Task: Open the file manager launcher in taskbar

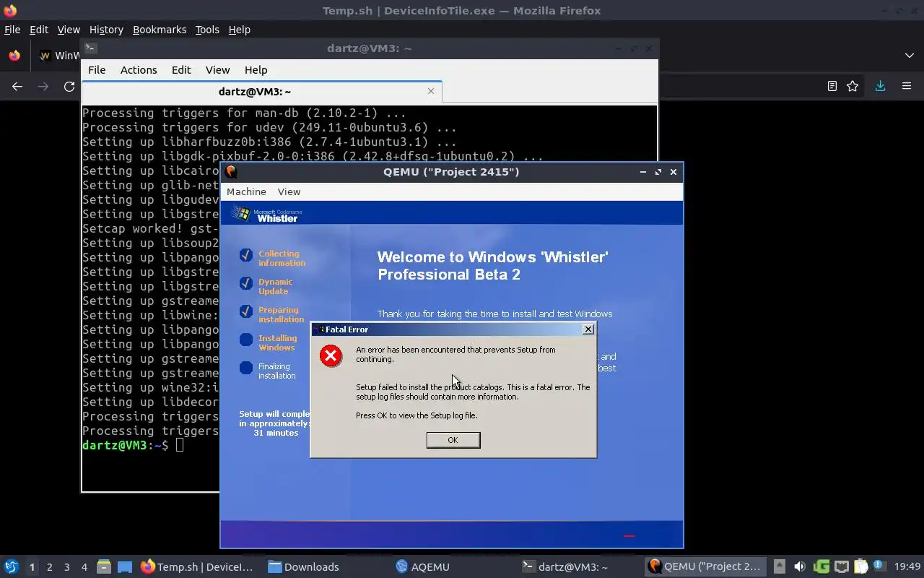Action: (104, 566)
